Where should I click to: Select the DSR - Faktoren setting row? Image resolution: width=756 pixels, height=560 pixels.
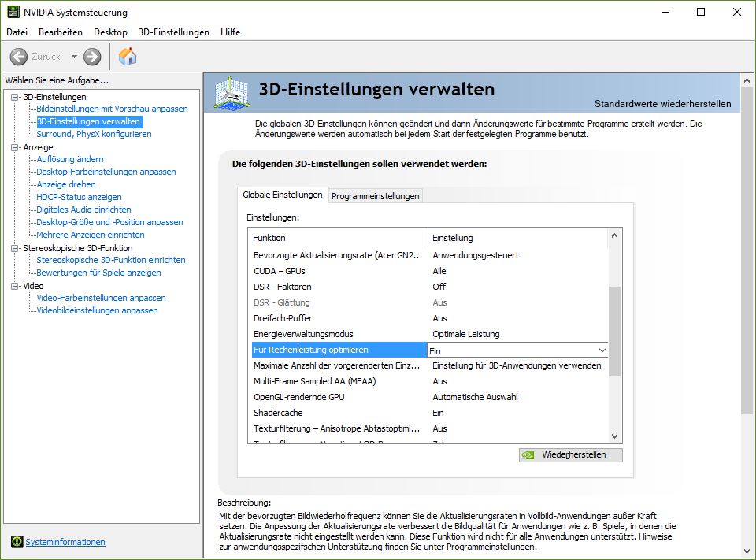(x=430, y=287)
